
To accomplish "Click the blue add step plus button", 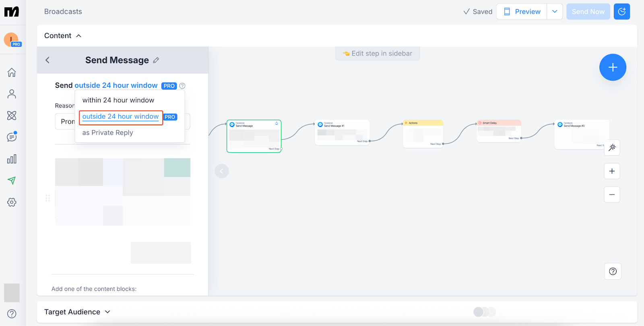I will [613, 67].
